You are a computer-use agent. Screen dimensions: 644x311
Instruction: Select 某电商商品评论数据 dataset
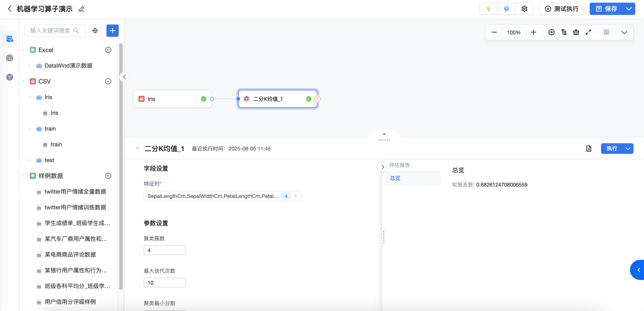tap(70, 255)
